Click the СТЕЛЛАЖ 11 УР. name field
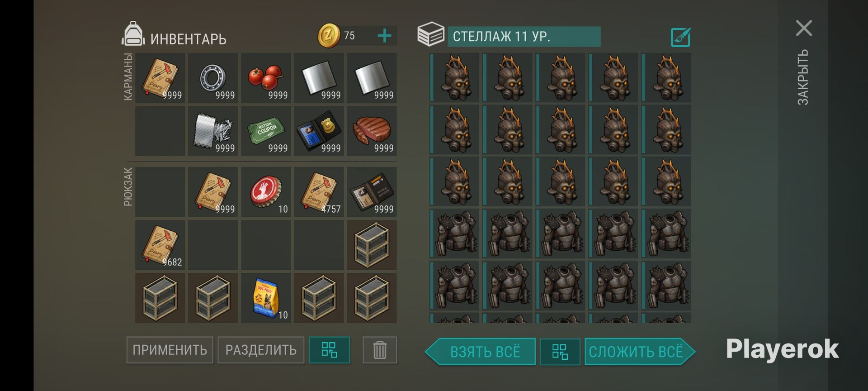Screen dimensions: 868x391 tap(524, 37)
